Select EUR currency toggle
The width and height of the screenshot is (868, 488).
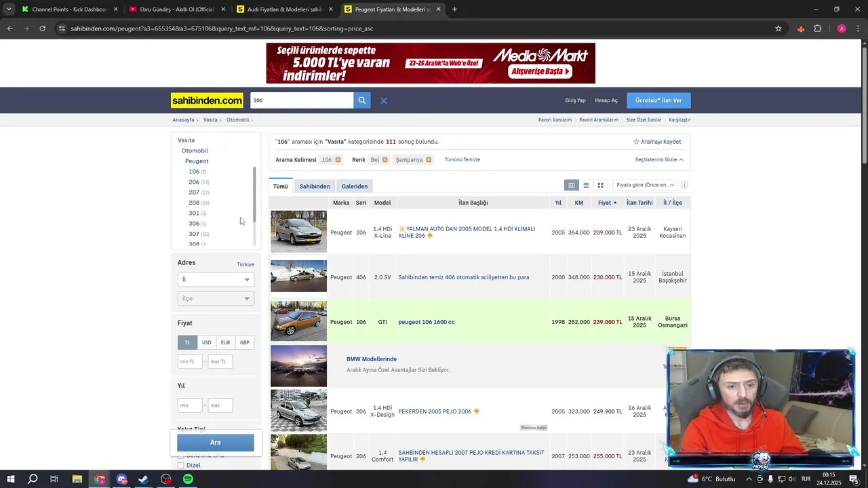coord(225,342)
